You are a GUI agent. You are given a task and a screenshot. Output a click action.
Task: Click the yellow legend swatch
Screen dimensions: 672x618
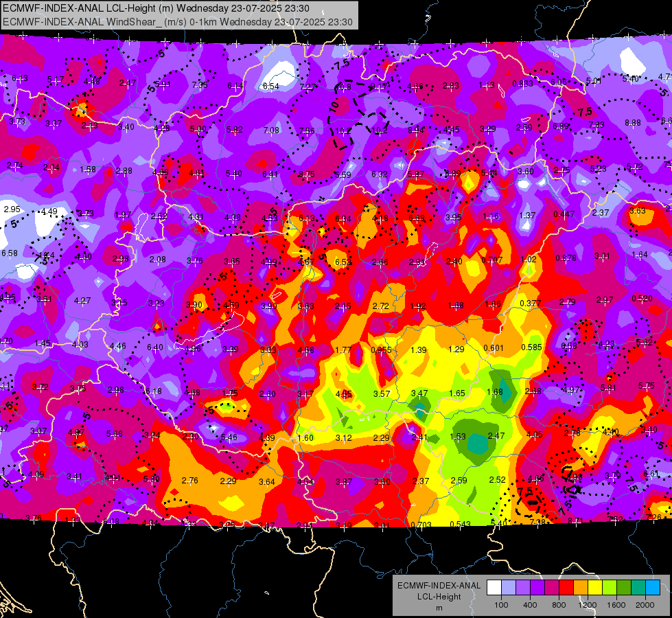pos(595,588)
